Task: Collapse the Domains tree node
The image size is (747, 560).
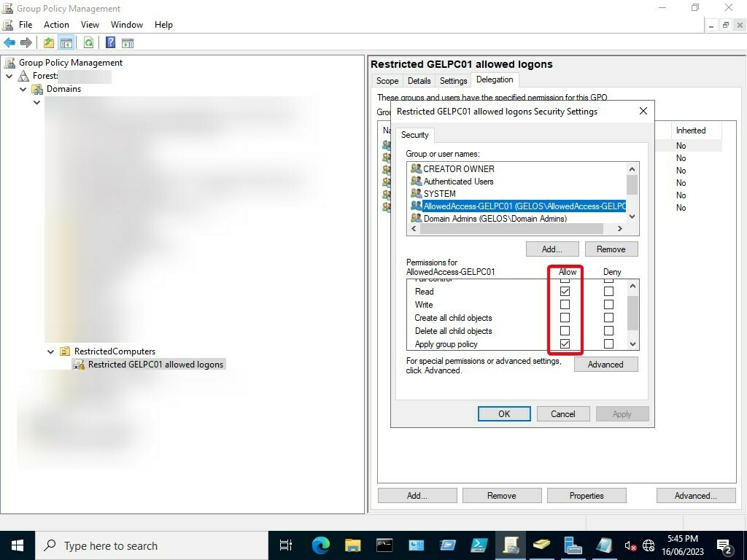Action: pyautogui.click(x=23, y=89)
